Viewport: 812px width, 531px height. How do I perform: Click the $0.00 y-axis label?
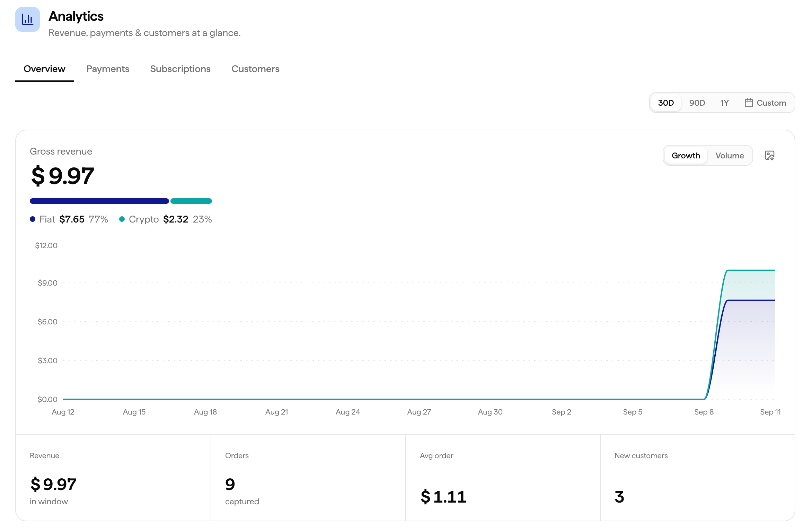(x=47, y=399)
